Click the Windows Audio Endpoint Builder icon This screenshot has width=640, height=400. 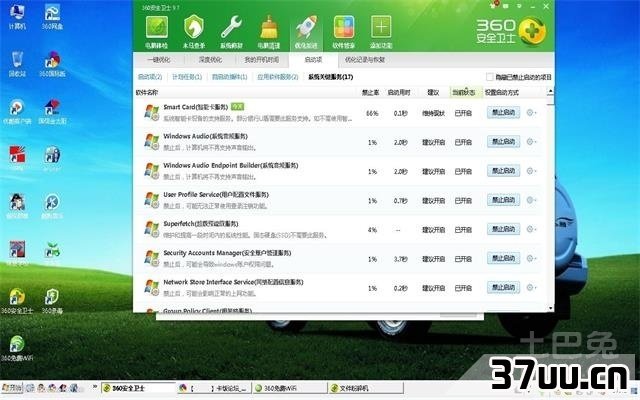pos(152,171)
